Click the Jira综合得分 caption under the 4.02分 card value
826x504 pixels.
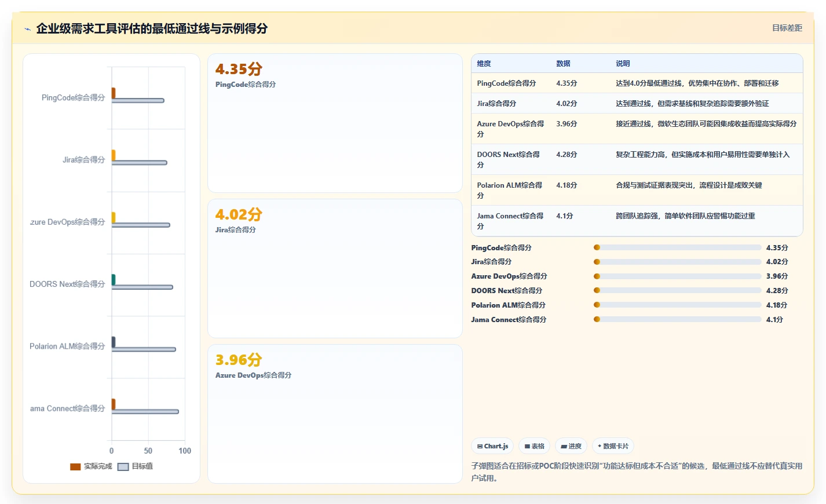236,230
